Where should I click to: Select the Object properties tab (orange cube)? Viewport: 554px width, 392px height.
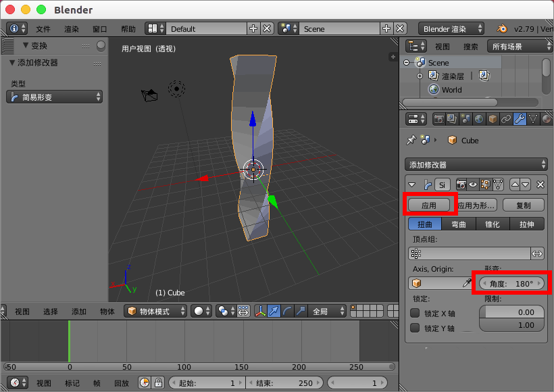point(492,119)
